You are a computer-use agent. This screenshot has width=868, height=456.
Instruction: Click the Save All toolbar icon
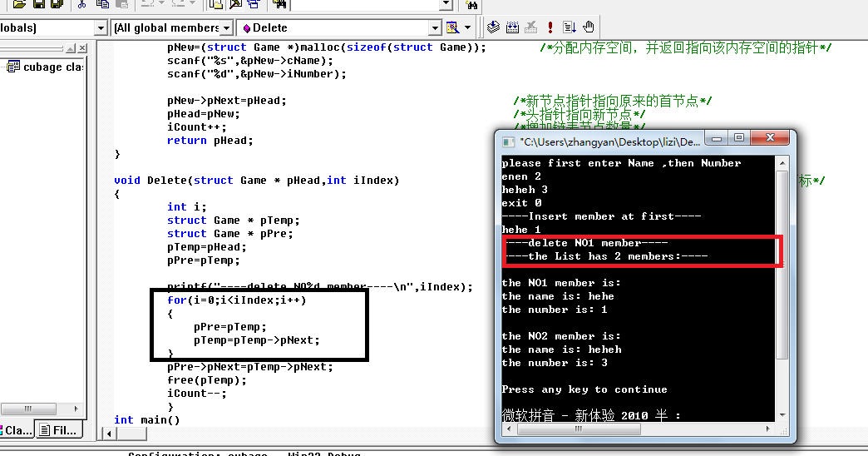57,4
